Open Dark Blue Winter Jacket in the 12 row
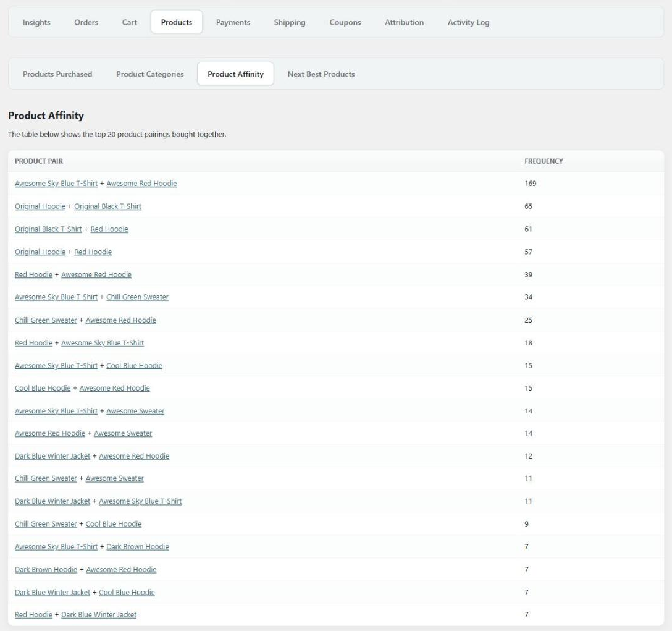The image size is (672, 631). 52,456
